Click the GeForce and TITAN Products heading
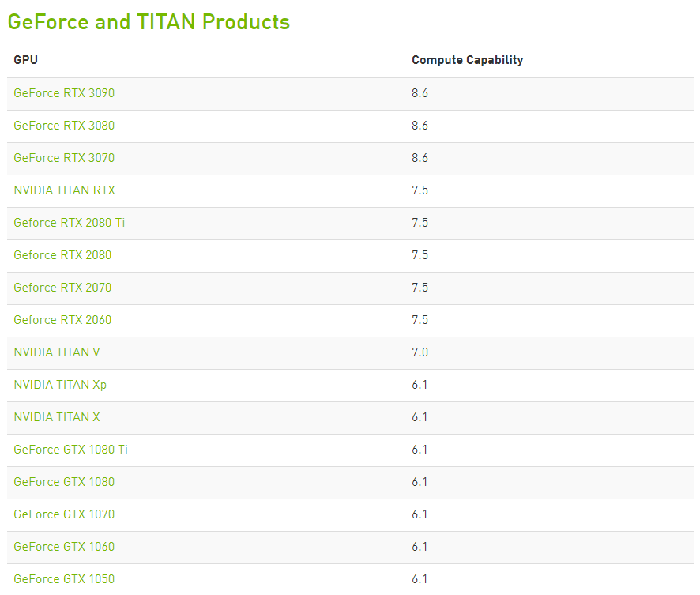700x595 pixels. click(x=149, y=22)
